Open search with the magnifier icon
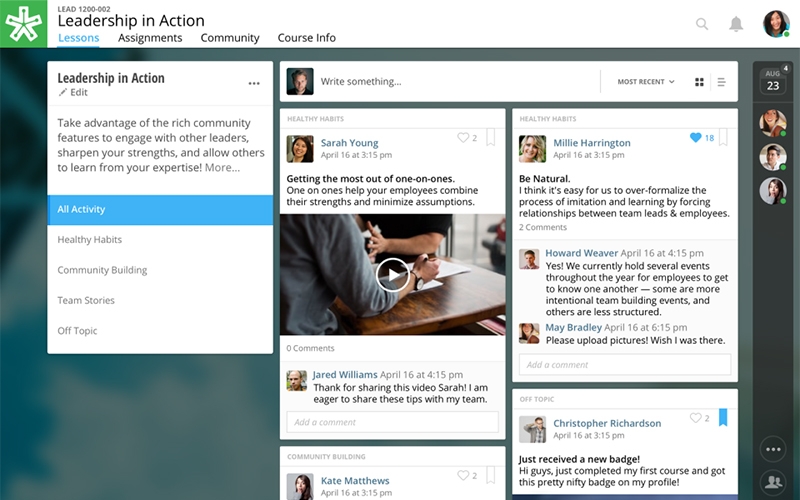Viewport: 800px width, 500px height. tap(702, 24)
